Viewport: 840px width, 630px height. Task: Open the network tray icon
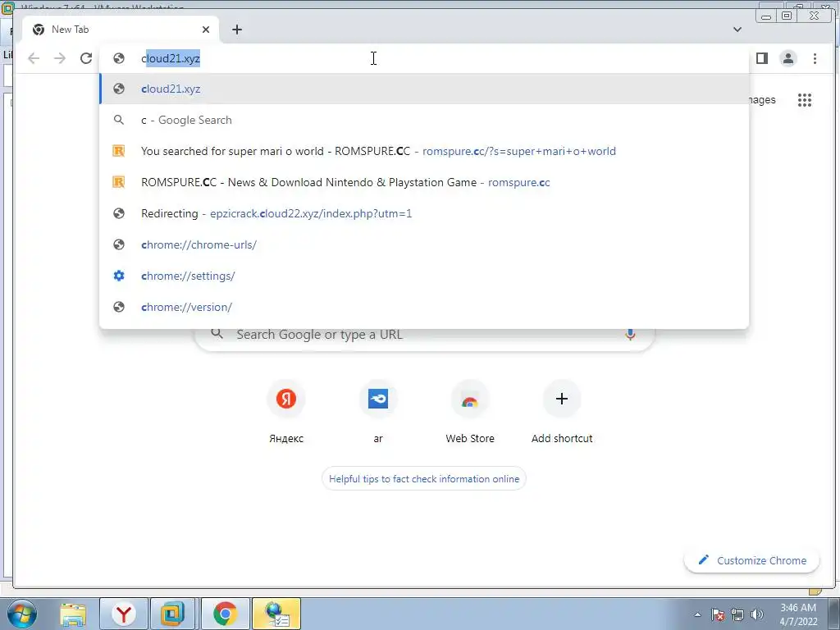point(737,614)
